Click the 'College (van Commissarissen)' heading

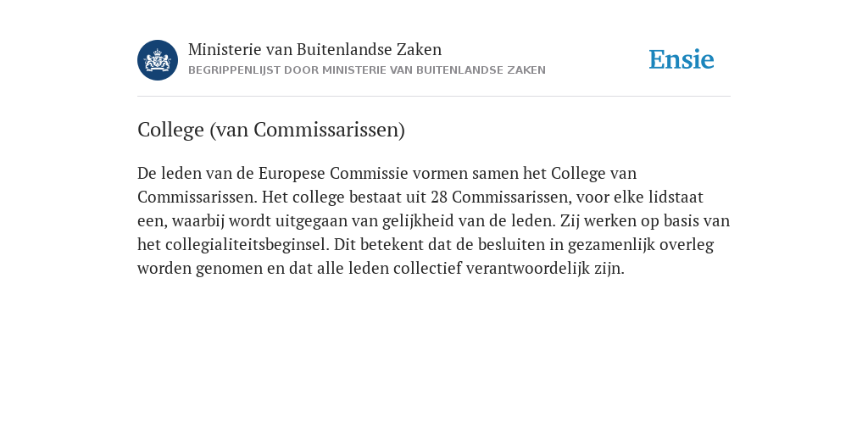[x=271, y=130]
